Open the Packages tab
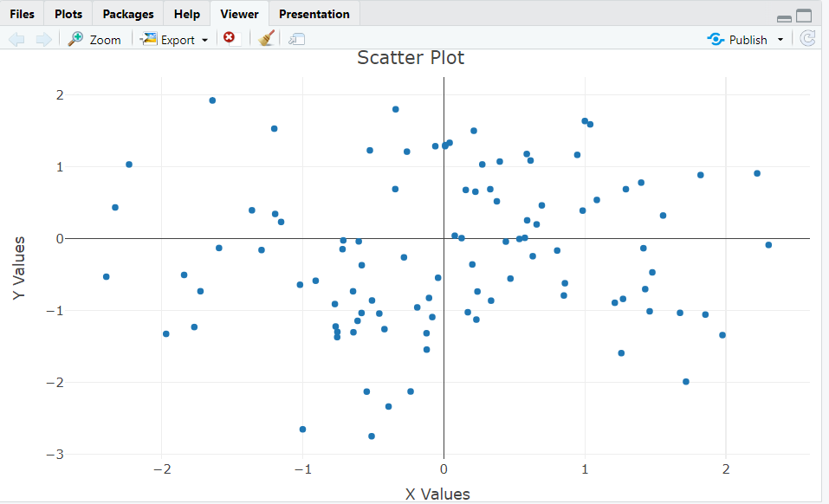The image size is (829, 504). pos(128,14)
